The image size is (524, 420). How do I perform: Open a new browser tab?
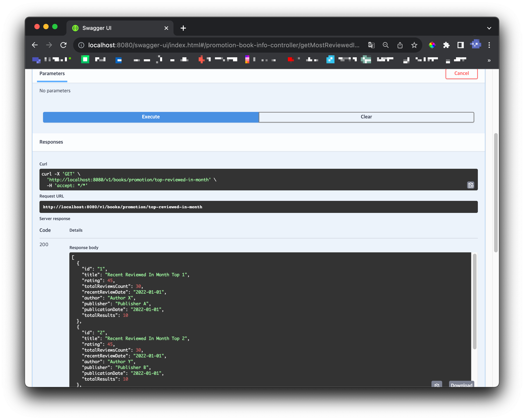coord(183,28)
